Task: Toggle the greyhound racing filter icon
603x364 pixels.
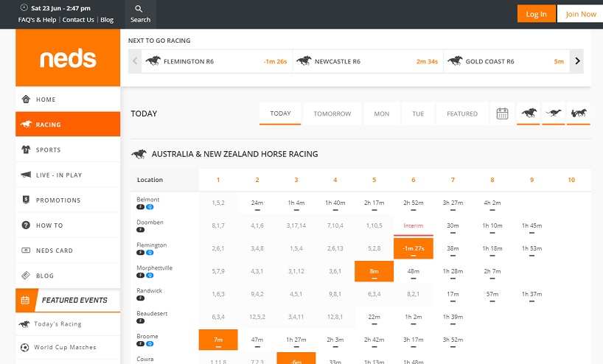Action: pyautogui.click(x=553, y=113)
